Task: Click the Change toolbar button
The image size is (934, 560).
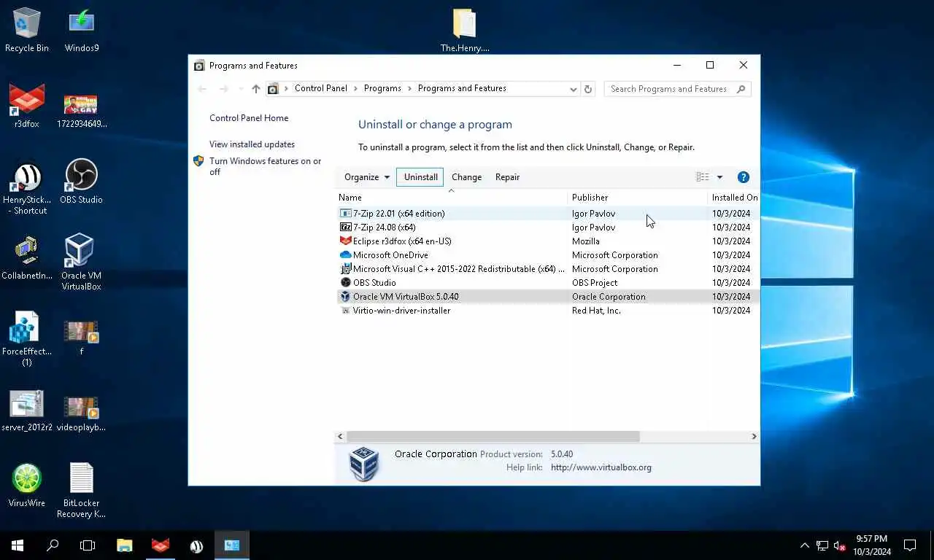Action: (466, 177)
